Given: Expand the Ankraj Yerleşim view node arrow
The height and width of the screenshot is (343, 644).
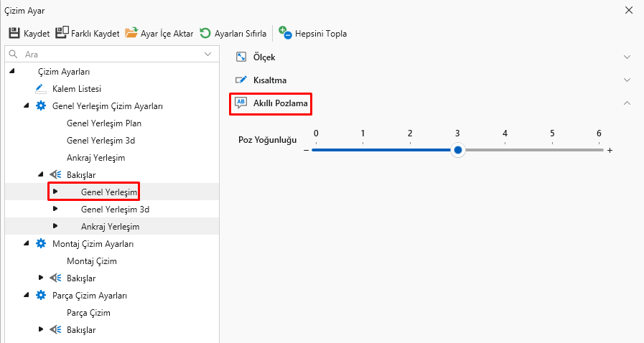Looking at the screenshot, I should (55, 226).
